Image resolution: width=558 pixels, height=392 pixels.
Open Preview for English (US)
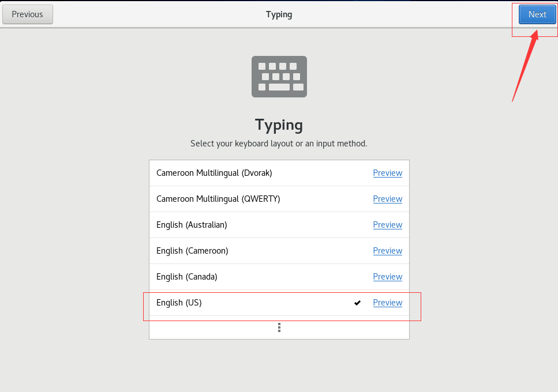[x=388, y=303]
